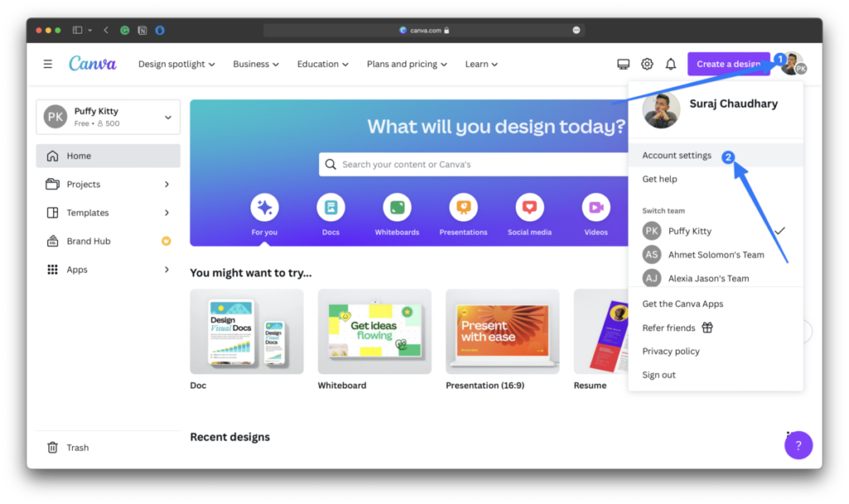This screenshot has height=504, width=849.
Task: Go back with browser back arrow
Action: 105,31
